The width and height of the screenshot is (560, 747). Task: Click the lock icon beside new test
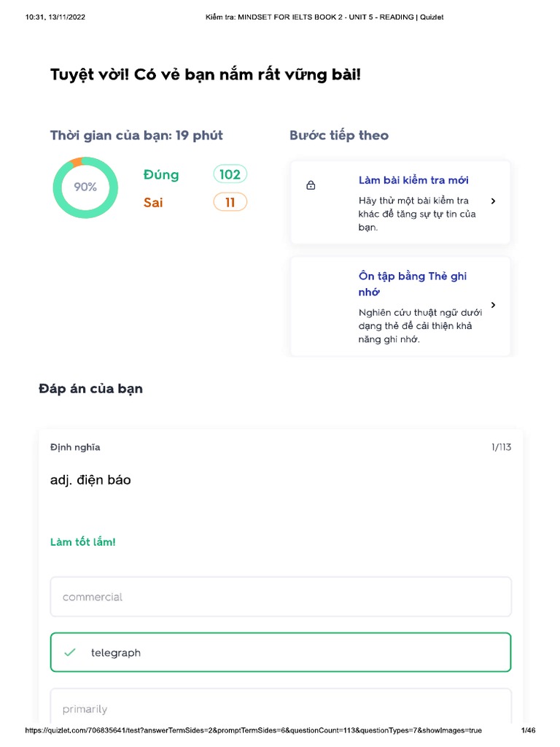click(311, 185)
